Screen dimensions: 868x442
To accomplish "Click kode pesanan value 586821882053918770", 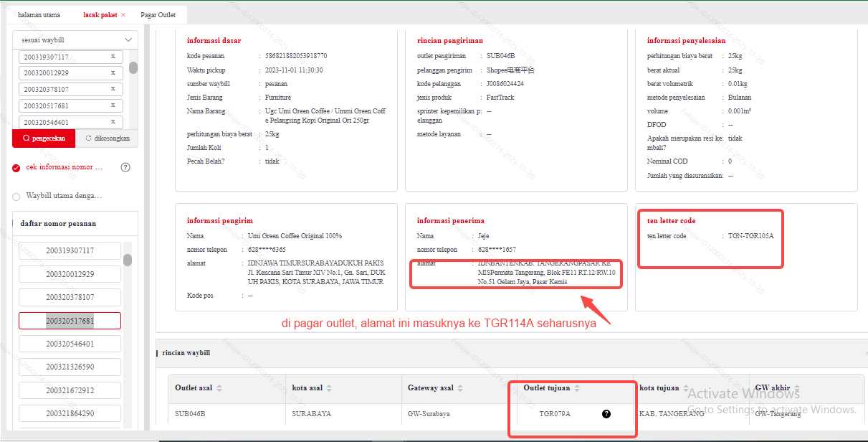I will click(x=296, y=56).
